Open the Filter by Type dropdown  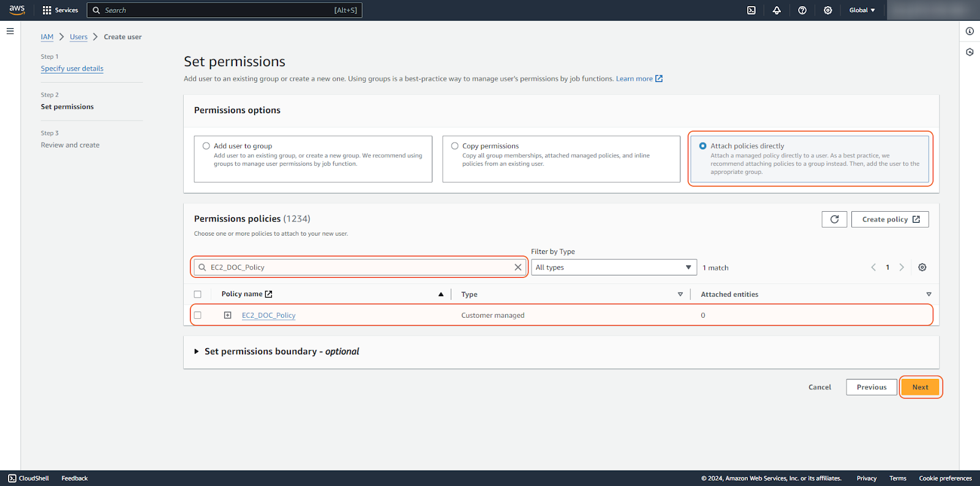(x=613, y=267)
